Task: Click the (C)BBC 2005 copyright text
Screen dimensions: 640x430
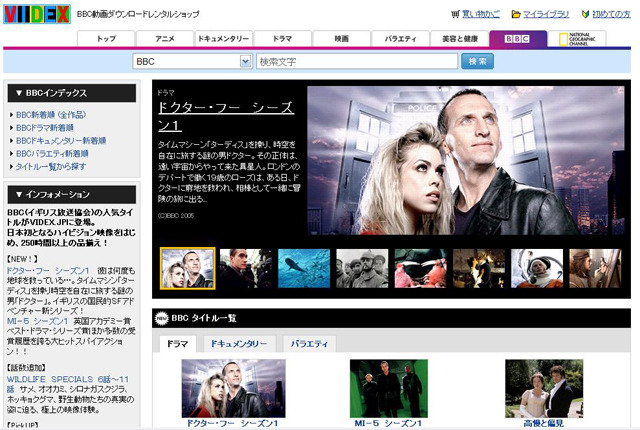Action: [176, 215]
